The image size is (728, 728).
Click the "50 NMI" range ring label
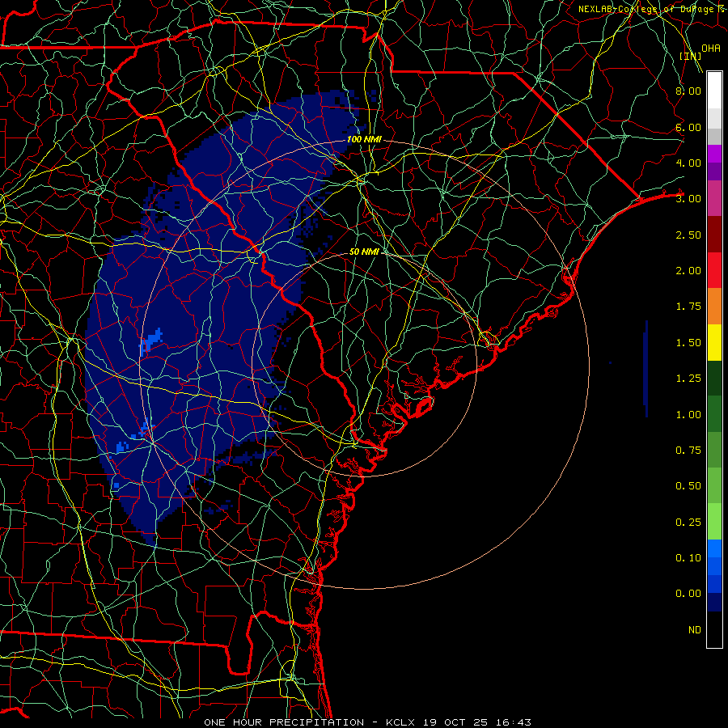[364, 252]
